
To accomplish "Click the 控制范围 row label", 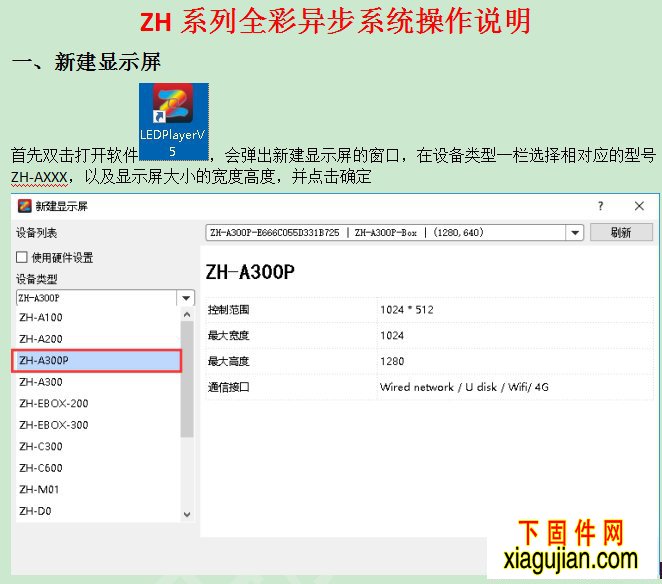I will tap(228, 310).
